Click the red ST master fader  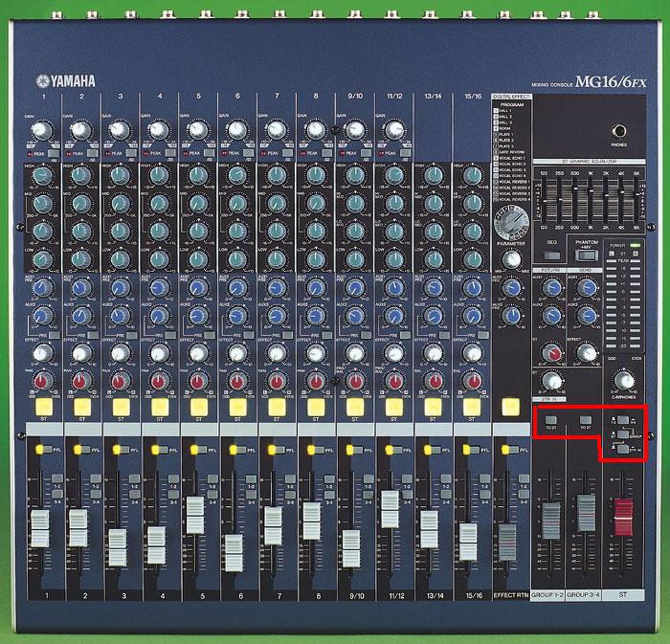coord(623,517)
